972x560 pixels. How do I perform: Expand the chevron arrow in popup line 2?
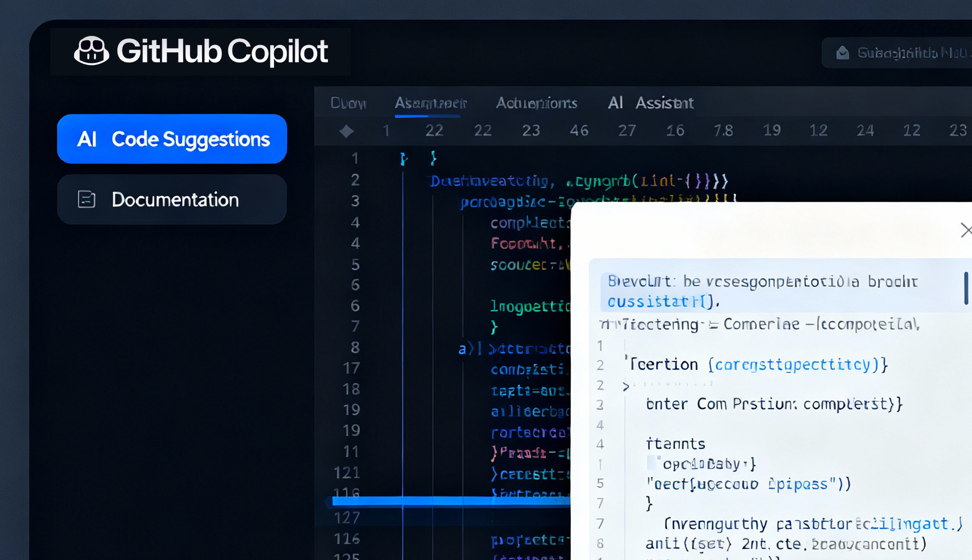click(x=626, y=386)
